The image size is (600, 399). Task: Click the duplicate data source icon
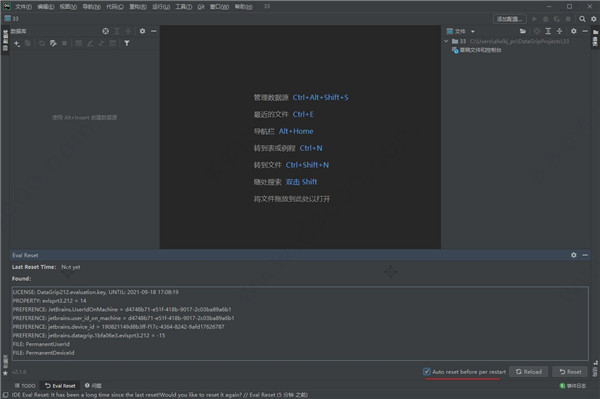(28, 44)
